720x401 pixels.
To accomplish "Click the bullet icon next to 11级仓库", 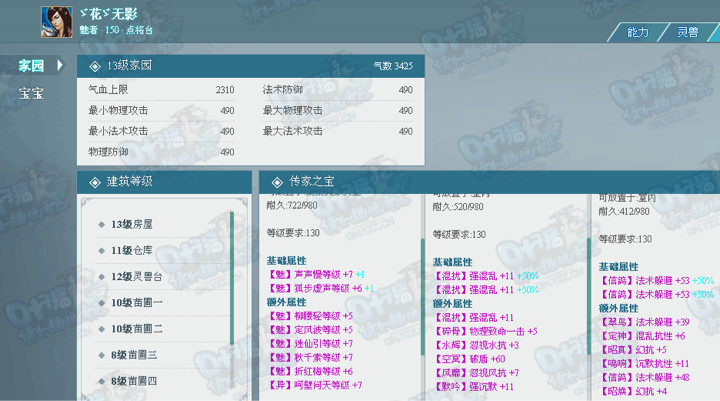I will [102, 250].
